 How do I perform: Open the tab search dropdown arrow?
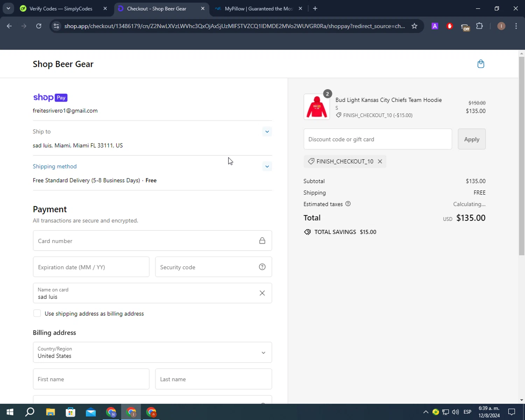click(8, 8)
